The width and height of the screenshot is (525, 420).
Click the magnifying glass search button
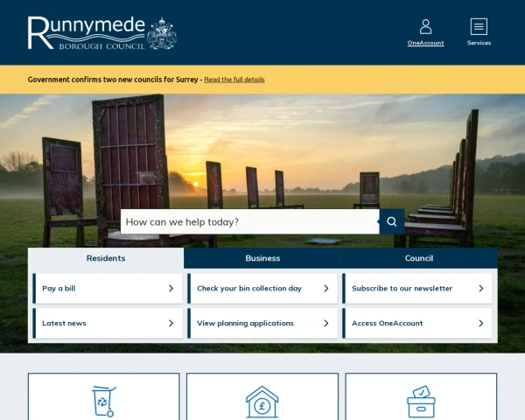[392, 221]
